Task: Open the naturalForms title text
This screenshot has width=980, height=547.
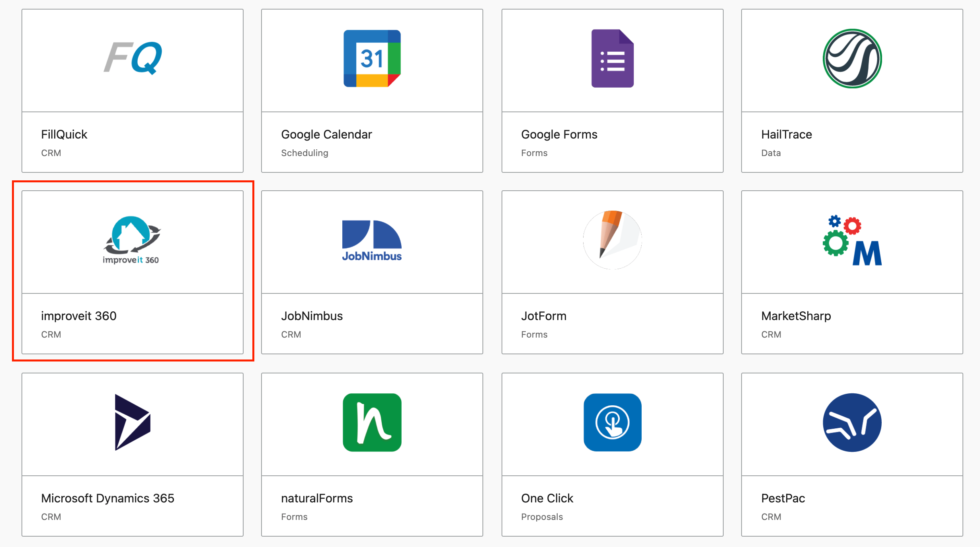Action: tap(317, 498)
